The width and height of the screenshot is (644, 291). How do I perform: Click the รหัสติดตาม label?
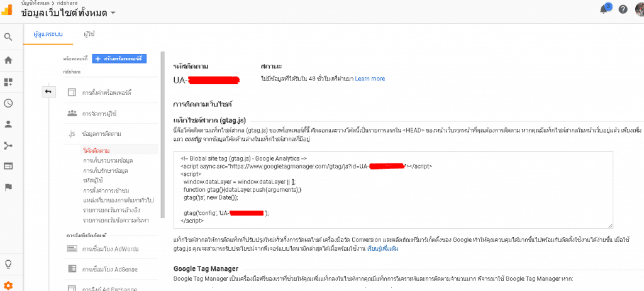click(191, 66)
